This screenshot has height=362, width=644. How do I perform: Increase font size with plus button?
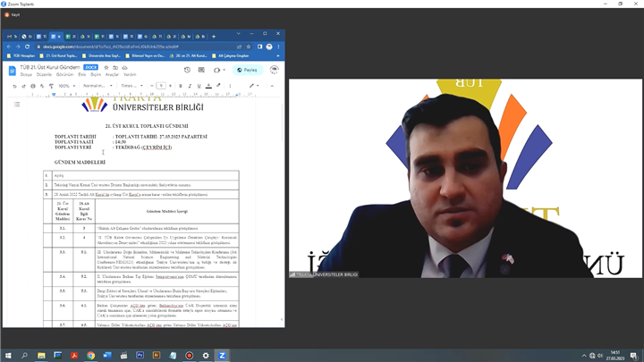point(170,86)
